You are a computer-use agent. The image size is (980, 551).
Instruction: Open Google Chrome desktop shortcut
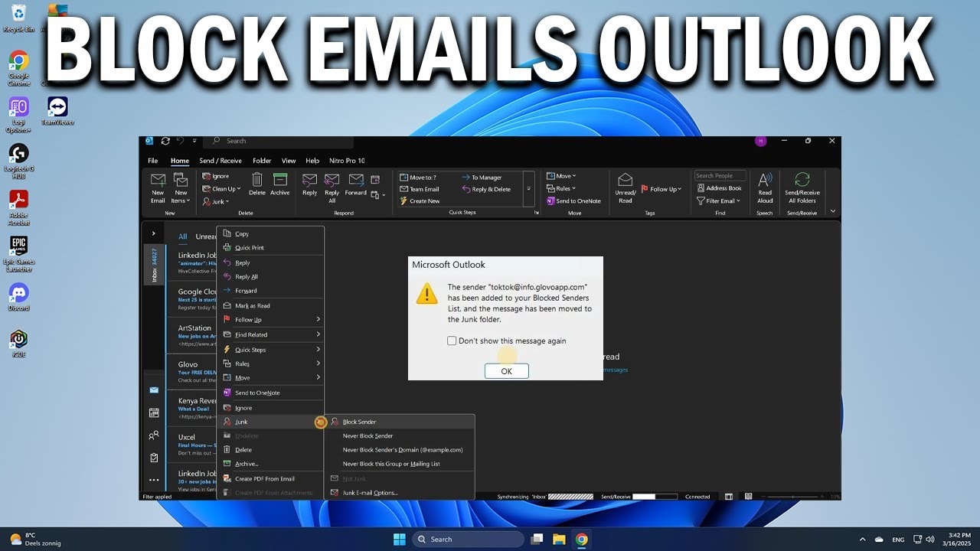click(x=18, y=68)
